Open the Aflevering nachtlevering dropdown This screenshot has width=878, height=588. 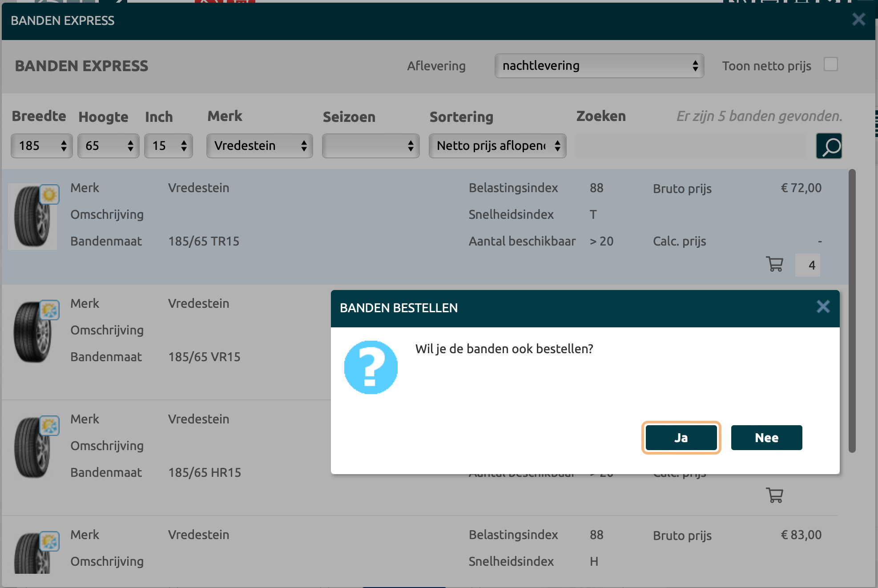[599, 66]
